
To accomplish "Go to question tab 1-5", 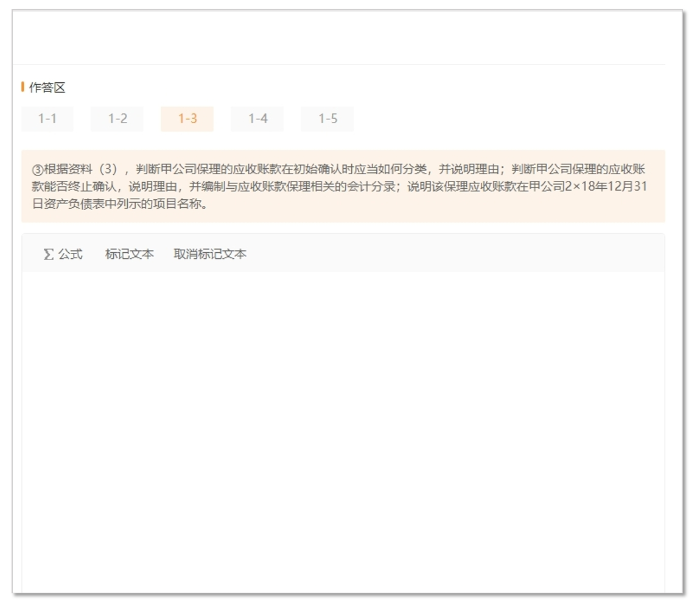I will 327,119.
